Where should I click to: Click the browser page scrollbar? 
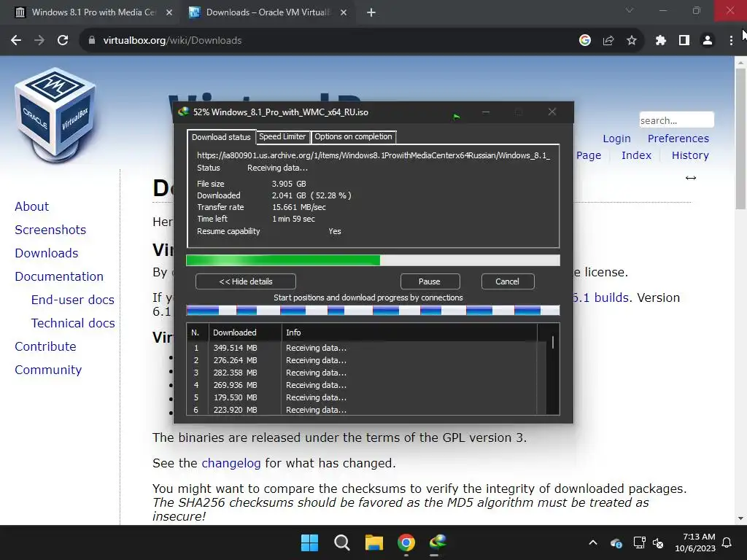click(x=740, y=139)
